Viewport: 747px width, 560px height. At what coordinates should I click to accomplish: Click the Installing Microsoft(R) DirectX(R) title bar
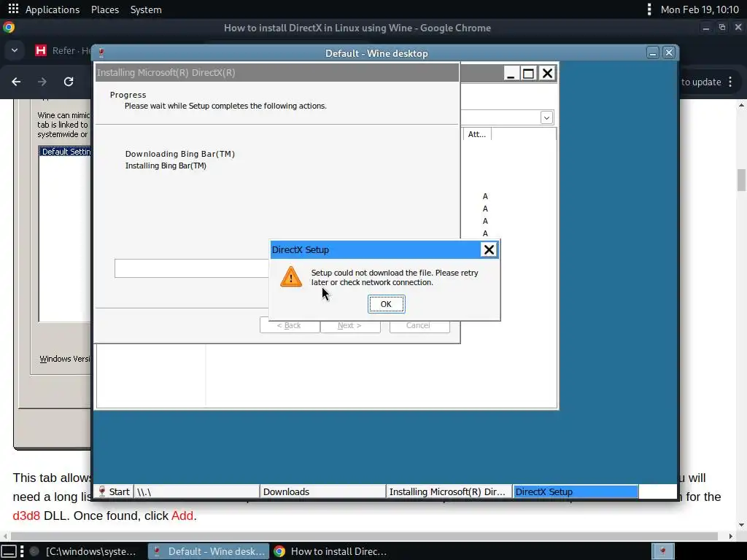point(276,73)
